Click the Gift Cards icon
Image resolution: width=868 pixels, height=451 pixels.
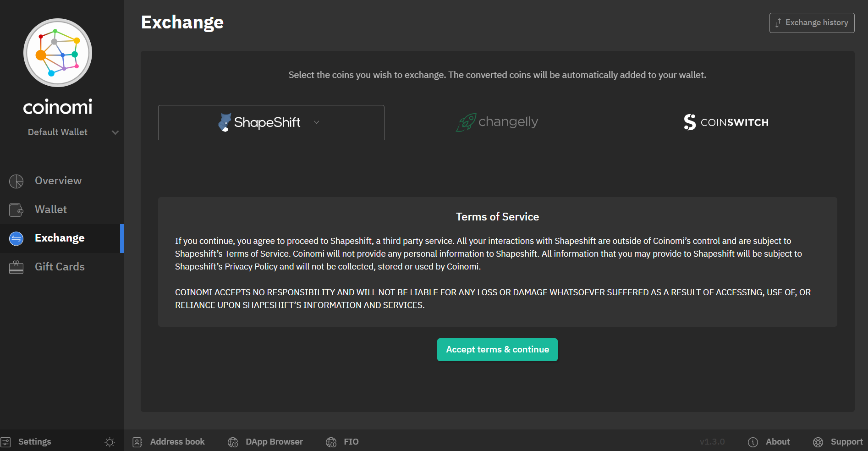tap(16, 267)
